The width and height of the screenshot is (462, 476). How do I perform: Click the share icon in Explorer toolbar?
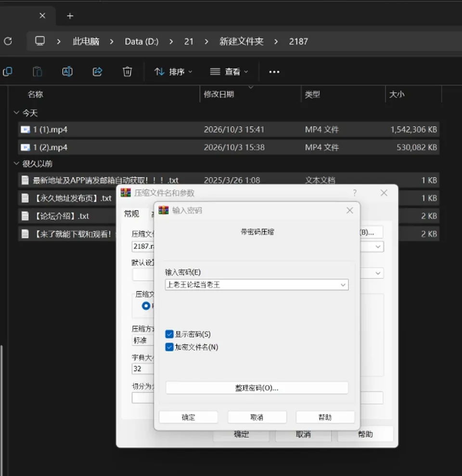coord(97,72)
